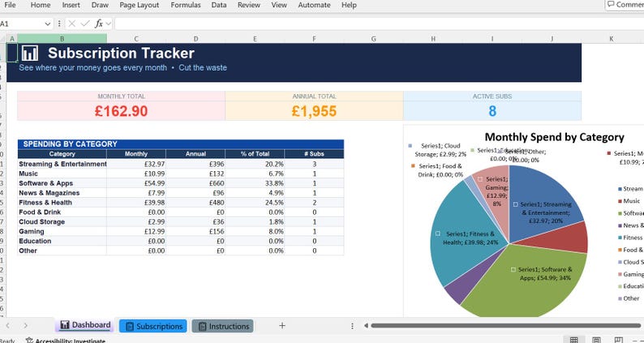Click the horizontal scrollbar's left arrow
Viewport: 644px width, 343px height.
pos(366,326)
